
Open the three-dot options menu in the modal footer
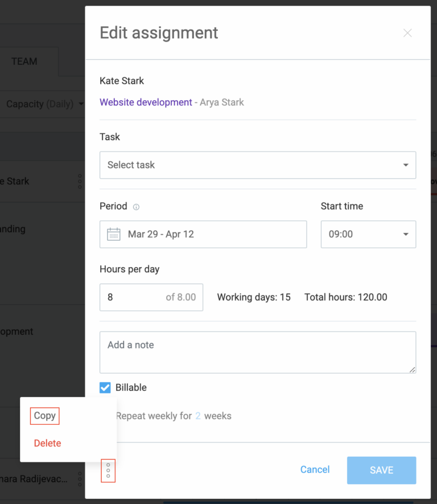pyautogui.click(x=108, y=470)
